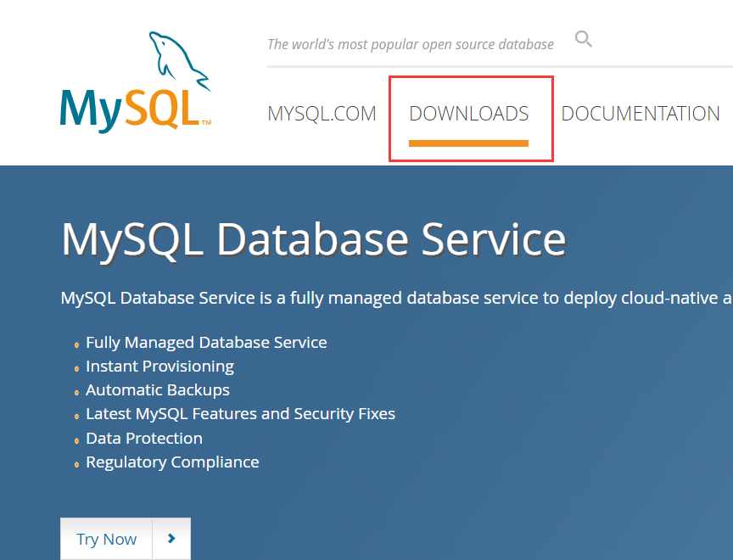Click the 'world's most popular open source database' tagline
The image size is (733, 560).
point(410,44)
